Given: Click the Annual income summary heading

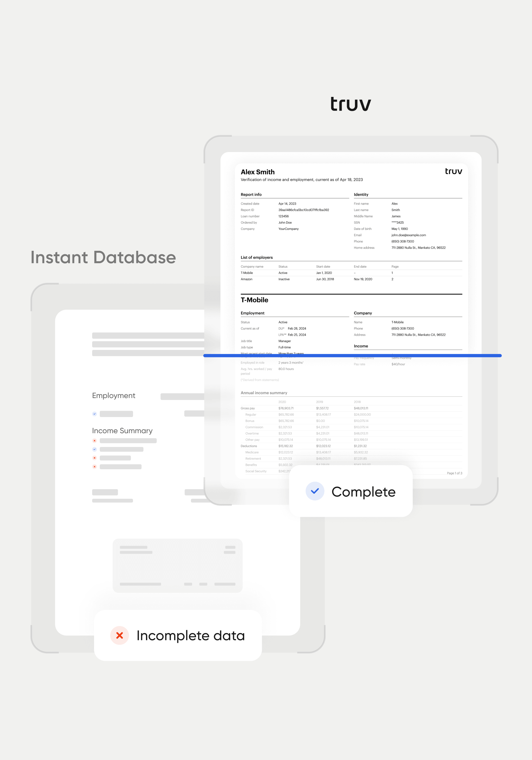Looking at the screenshot, I should [x=264, y=393].
